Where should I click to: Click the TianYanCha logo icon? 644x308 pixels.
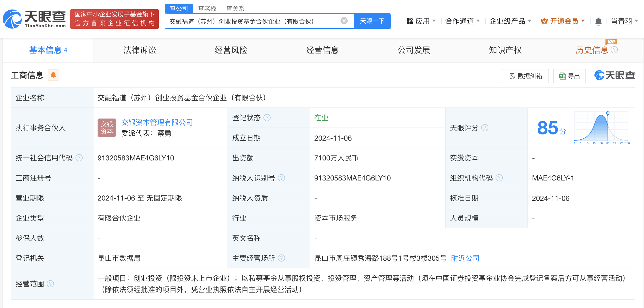point(12,19)
